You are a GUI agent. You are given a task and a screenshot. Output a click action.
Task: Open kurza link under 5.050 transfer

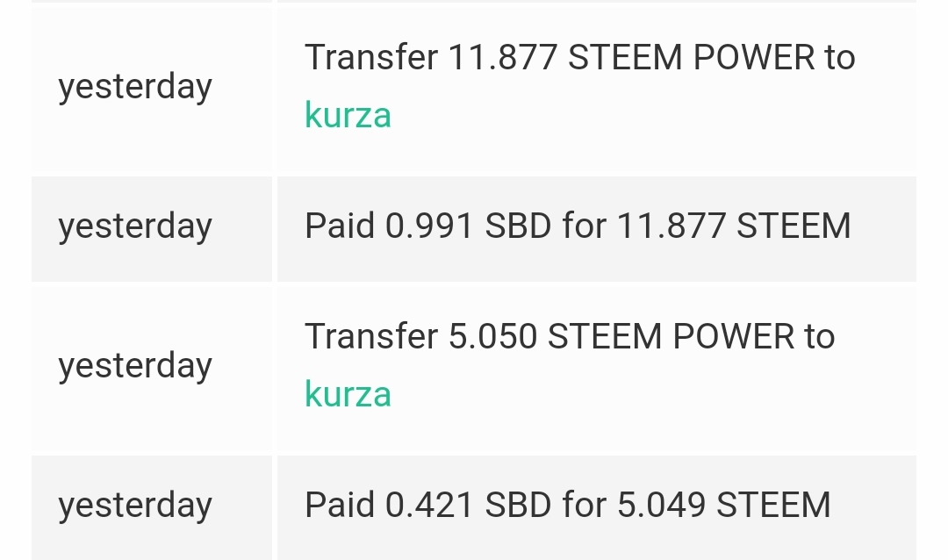[348, 394]
